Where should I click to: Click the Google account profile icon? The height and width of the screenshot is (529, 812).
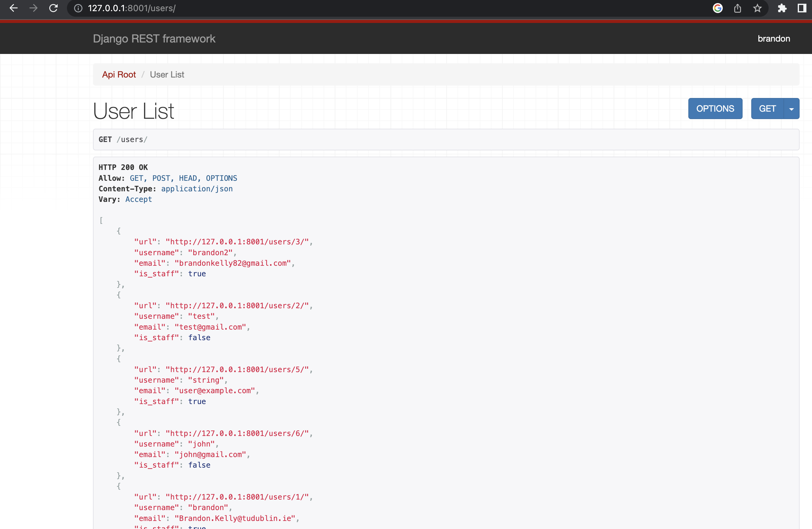tap(718, 8)
